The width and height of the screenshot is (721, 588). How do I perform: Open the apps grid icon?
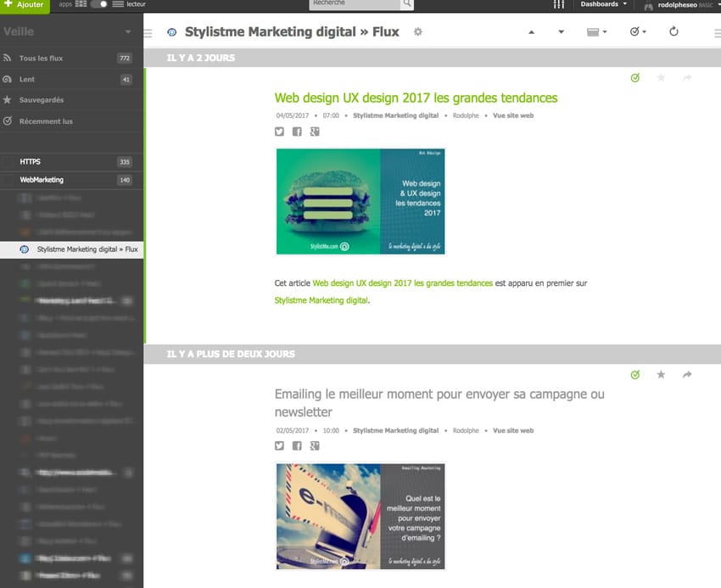pyautogui.click(x=81, y=4)
